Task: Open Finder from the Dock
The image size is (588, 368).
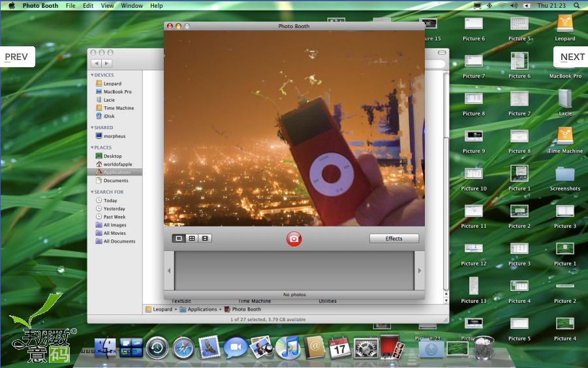Action: pos(105,348)
